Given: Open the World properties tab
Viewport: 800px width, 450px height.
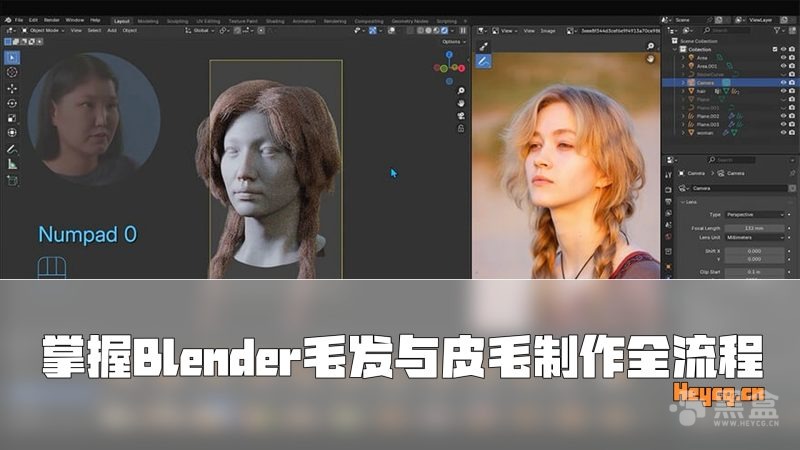Looking at the screenshot, I should click(668, 237).
